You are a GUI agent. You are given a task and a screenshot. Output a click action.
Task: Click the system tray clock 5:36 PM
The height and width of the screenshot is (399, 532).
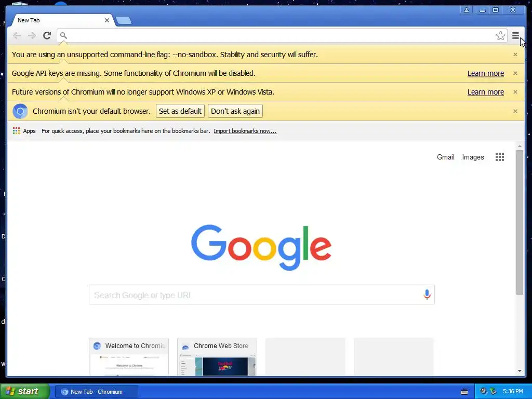(x=513, y=392)
